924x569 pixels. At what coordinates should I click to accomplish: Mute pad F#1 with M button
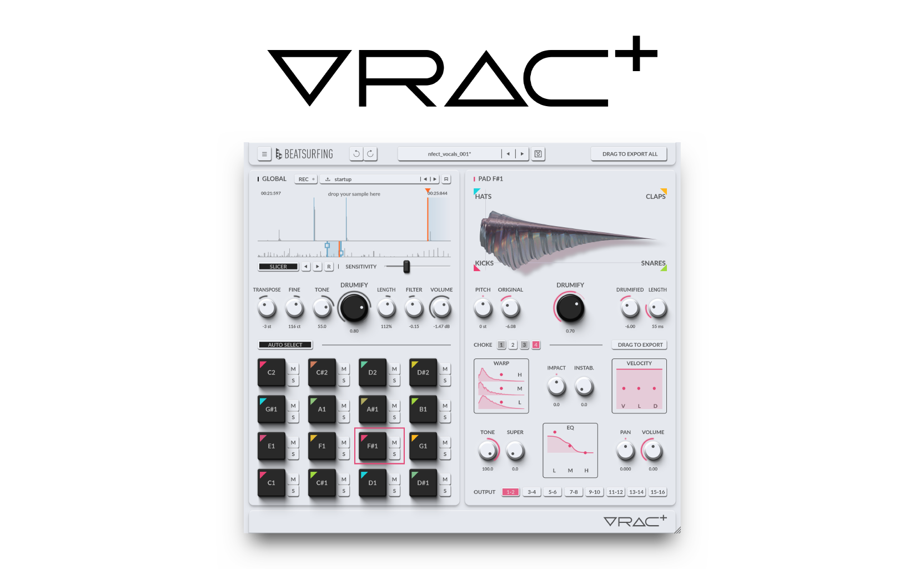394,442
